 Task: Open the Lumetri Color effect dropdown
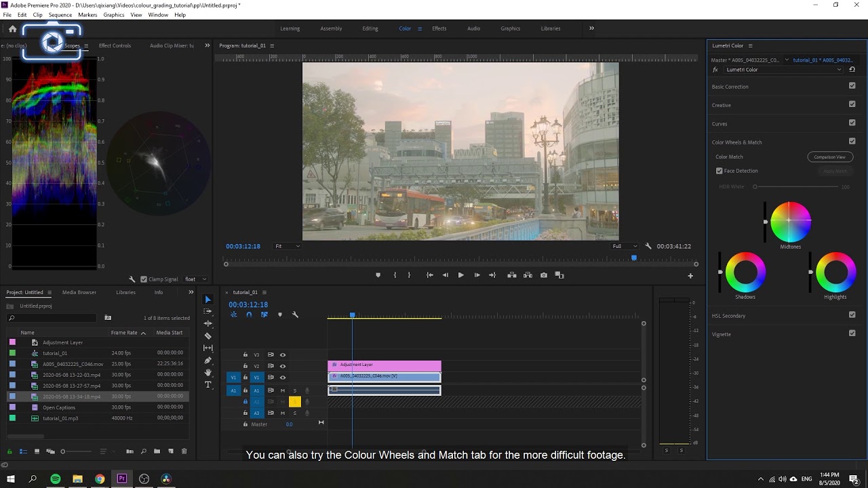coord(783,69)
